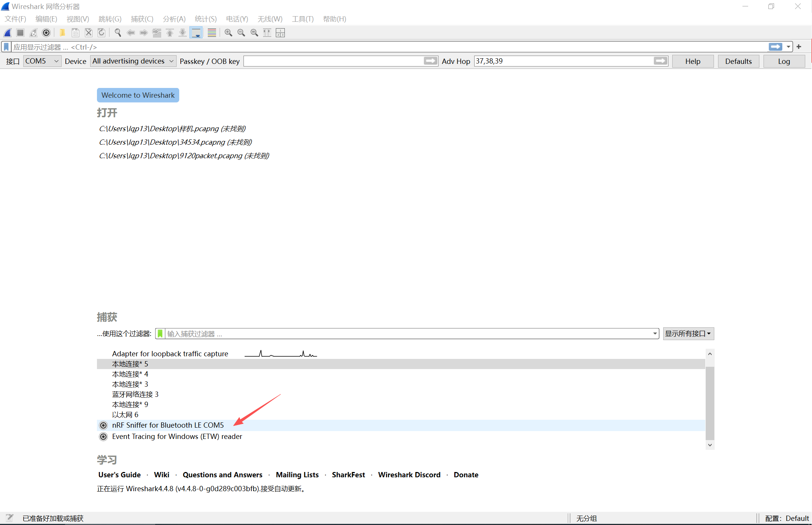Toggle packet list colorization

coord(212,33)
